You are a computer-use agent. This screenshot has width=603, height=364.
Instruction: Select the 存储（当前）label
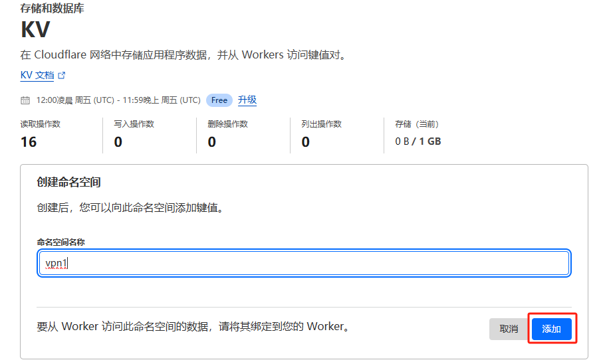417,124
